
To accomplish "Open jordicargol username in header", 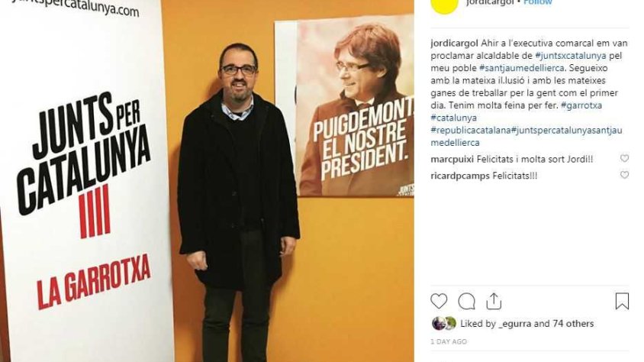I will pos(490,2).
